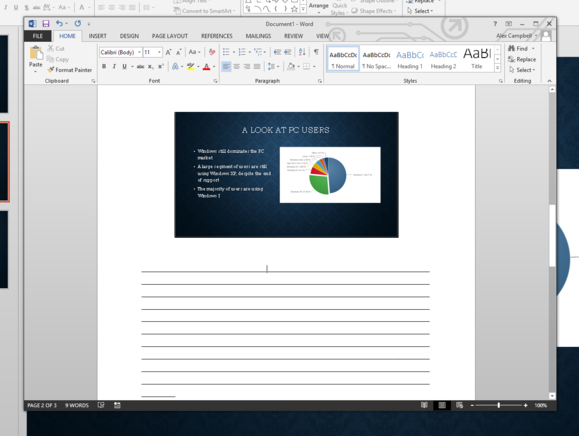Viewport: 579px width, 436px height.
Task: Click the Find binoculars icon
Action: [511, 48]
